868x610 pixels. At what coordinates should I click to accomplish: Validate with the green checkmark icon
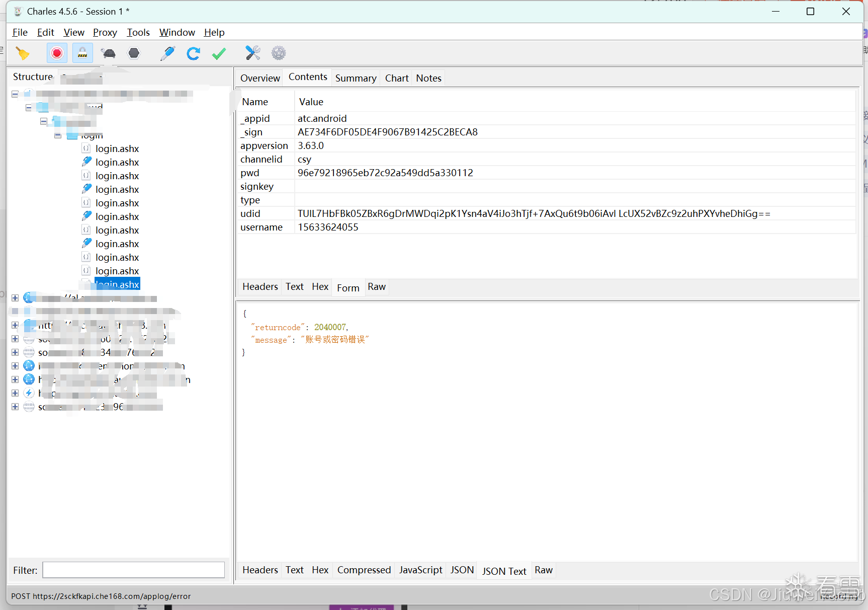(x=219, y=53)
